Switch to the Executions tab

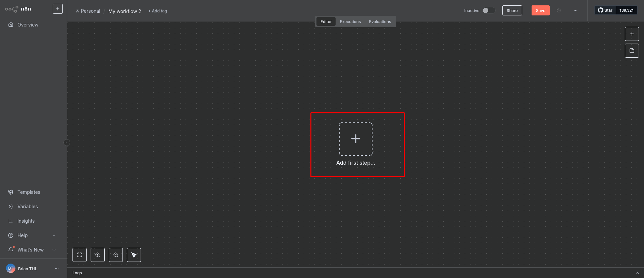[350, 22]
